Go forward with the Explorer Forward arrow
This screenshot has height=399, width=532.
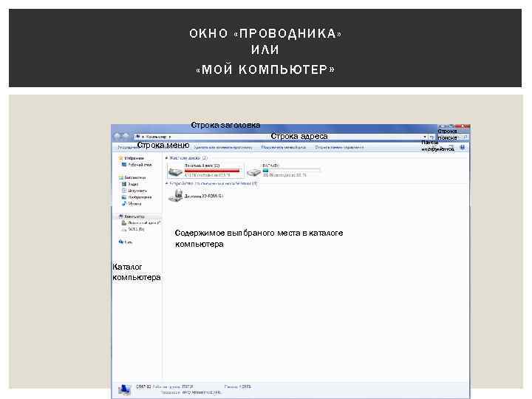coord(126,137)
